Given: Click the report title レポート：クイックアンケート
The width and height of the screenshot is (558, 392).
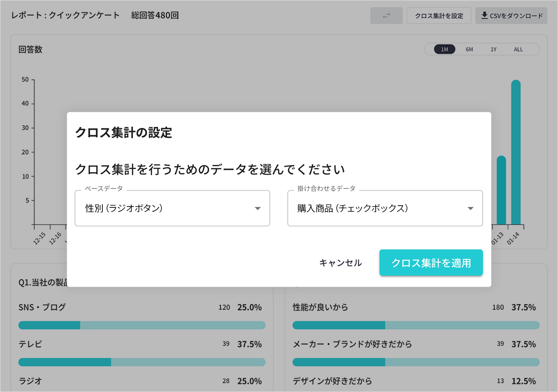Looking at the screenshot, I should coord(65,15).
